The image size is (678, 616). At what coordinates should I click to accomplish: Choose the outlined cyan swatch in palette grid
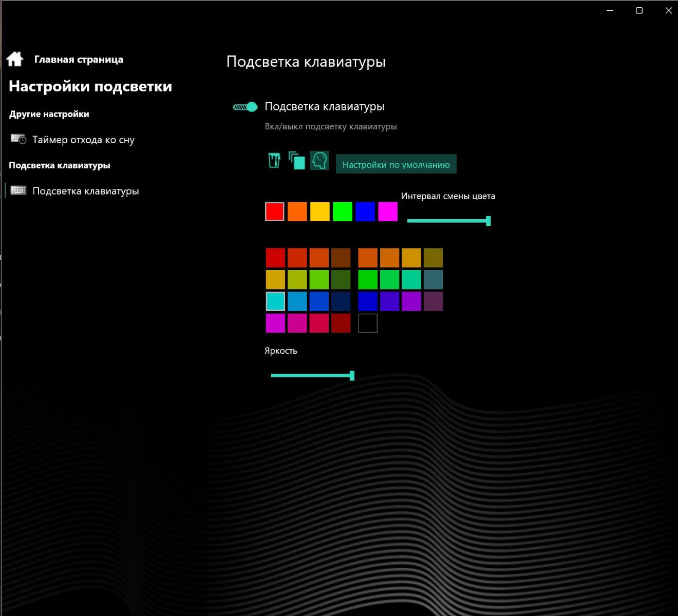(275, 301)
